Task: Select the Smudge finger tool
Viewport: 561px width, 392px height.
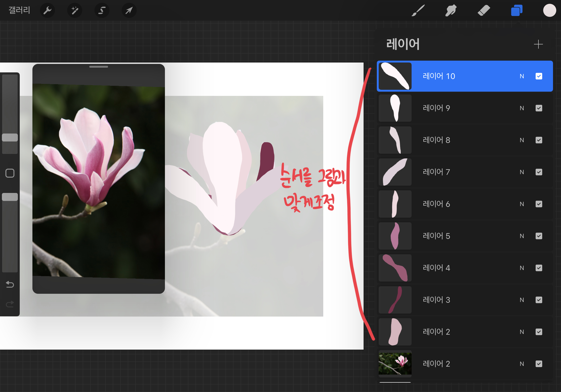Action: click(x=451, y=11)
